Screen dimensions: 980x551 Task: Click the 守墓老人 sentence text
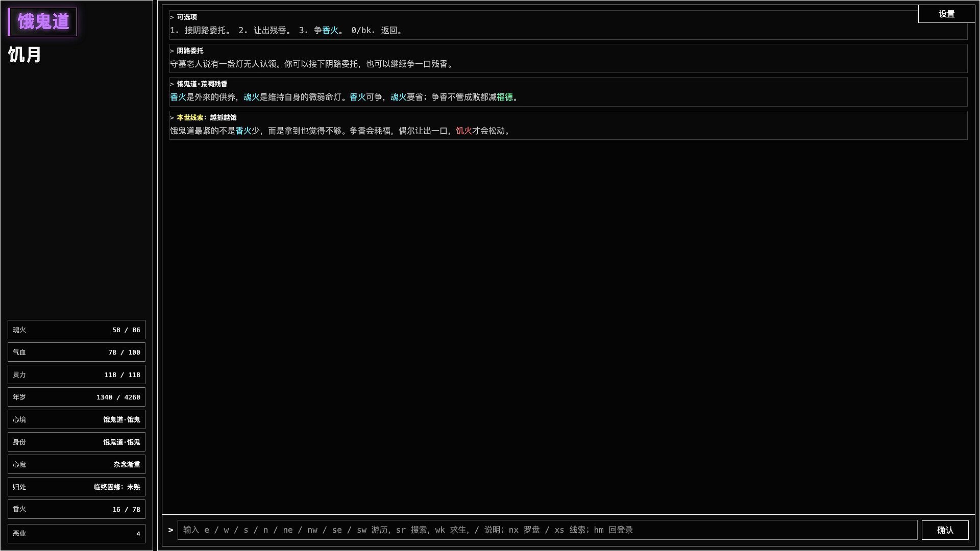click(x=311, y=64)
